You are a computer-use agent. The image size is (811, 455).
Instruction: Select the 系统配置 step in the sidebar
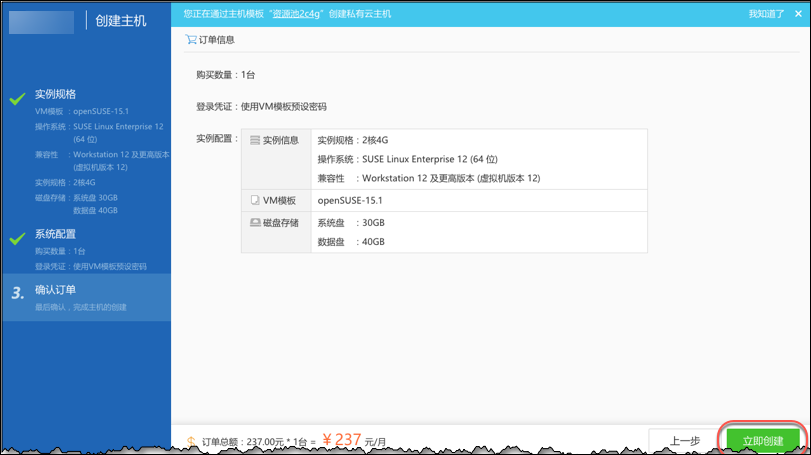pos(55,234)
